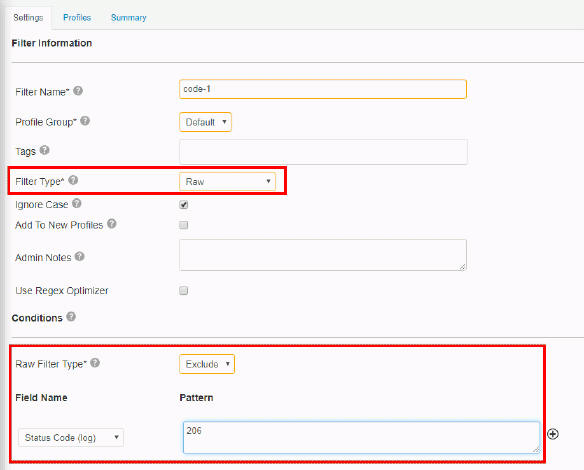584x470 pixels.
Task: Click the Filter Name text field
Action: coord(323,89)
